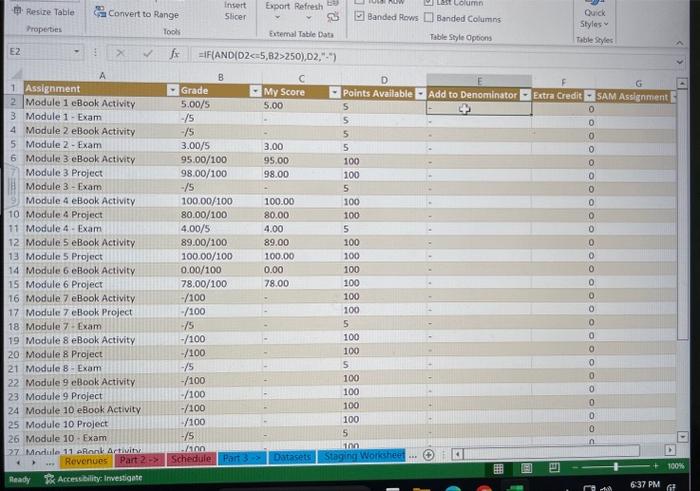Screen dimensions: 700x491
Task: Click cell 'Module 1 eBook Activity'
Action: [101, 103]
